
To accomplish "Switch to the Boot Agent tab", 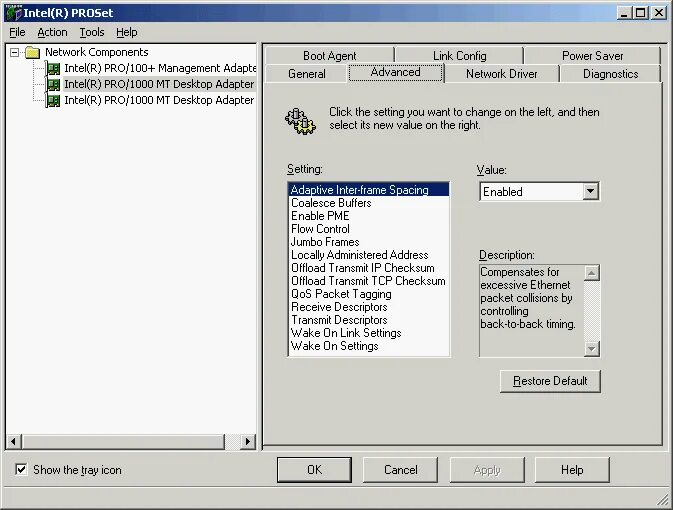I will [330, 56].
